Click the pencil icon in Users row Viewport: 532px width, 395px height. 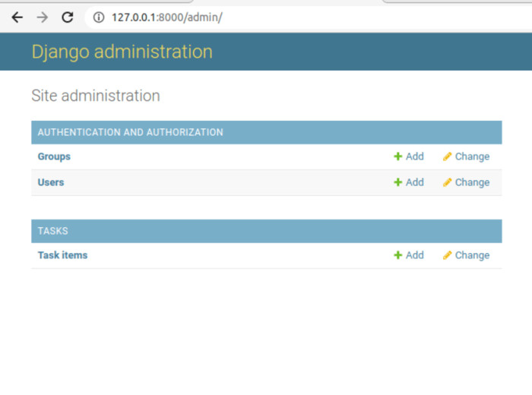[447, 182]
